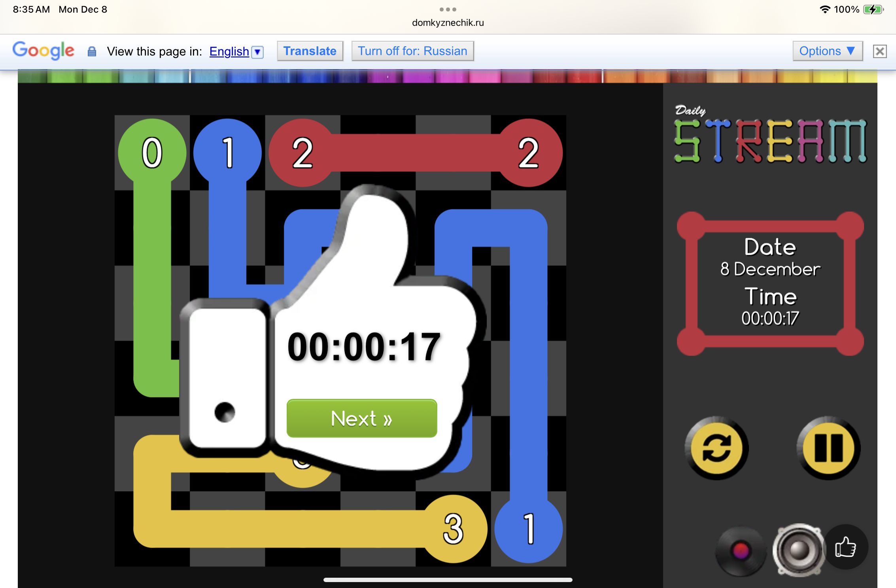Click Turn off for: Russian
Viewport: 896px width, 588px height.
[412, 51]
